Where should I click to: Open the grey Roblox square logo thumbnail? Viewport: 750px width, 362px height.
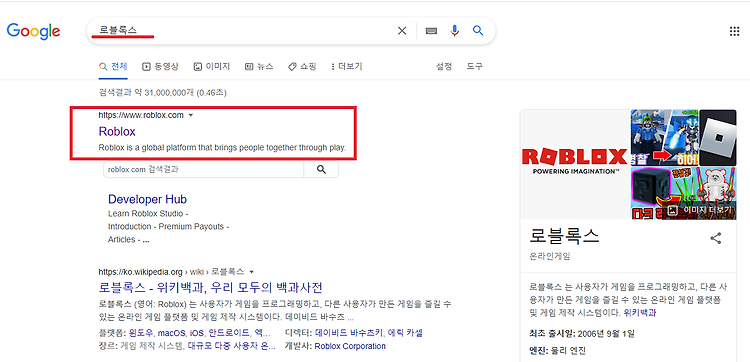click(x=718, y=138)
